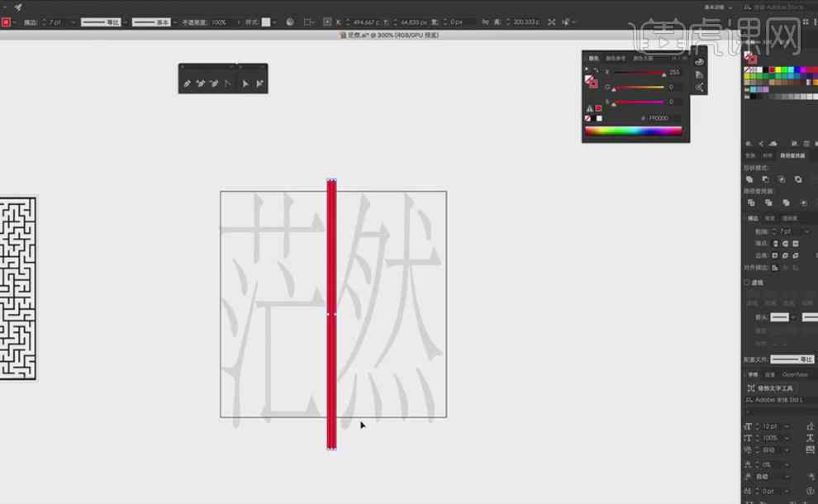Enable the Dashed Line checkbox
Screen dimensions: 818x504
click(747, 283)
